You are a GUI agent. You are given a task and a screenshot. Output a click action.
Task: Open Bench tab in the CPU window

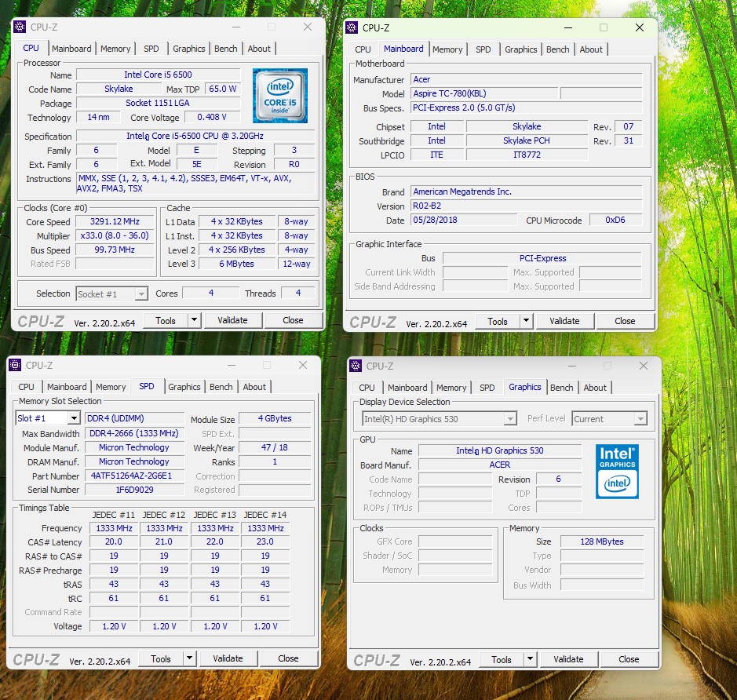[225, 49]
